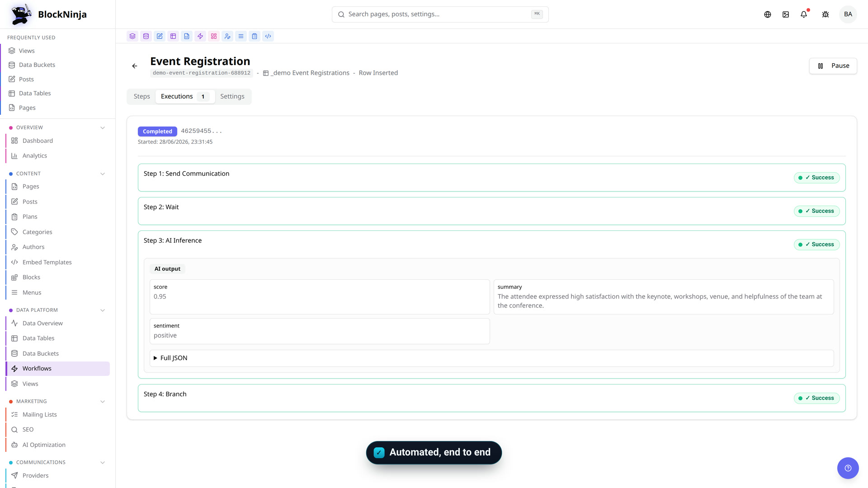Open Data Overview in the sidebar
The image size is (868, 488).
(58, 324)
